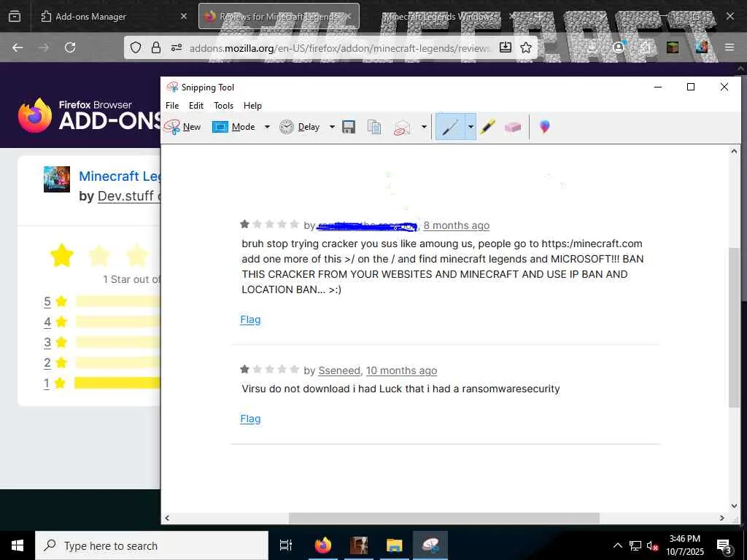Filter reviews by 3 star row
747x560 pixels.
pyautogui.click(x=102, y=343)
